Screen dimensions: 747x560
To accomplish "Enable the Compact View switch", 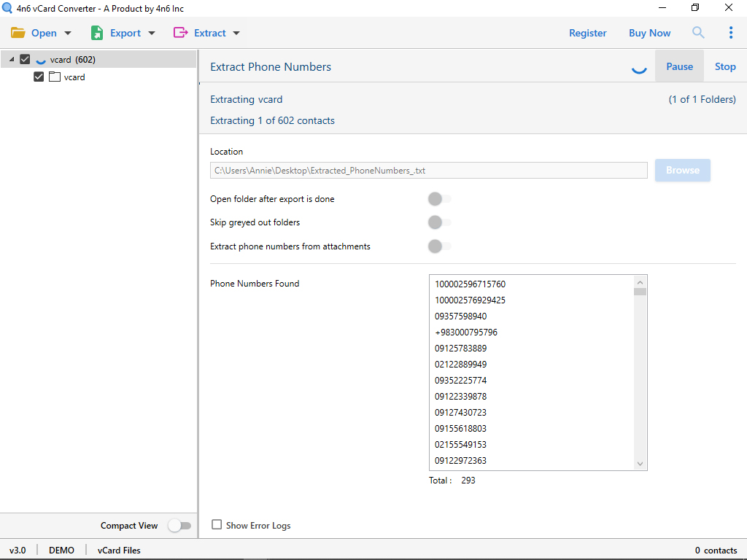I will pos(179,525).
